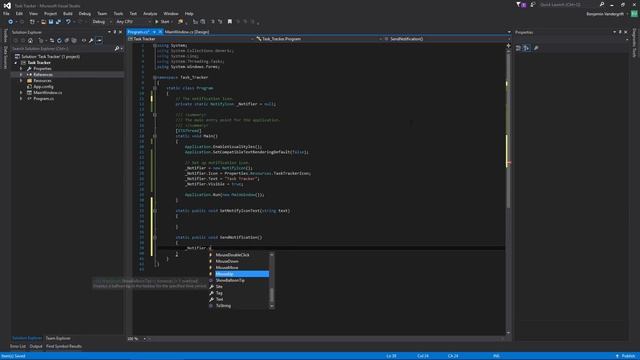Select the Resources folder in Solution Explorer

(x=42, y=81)
